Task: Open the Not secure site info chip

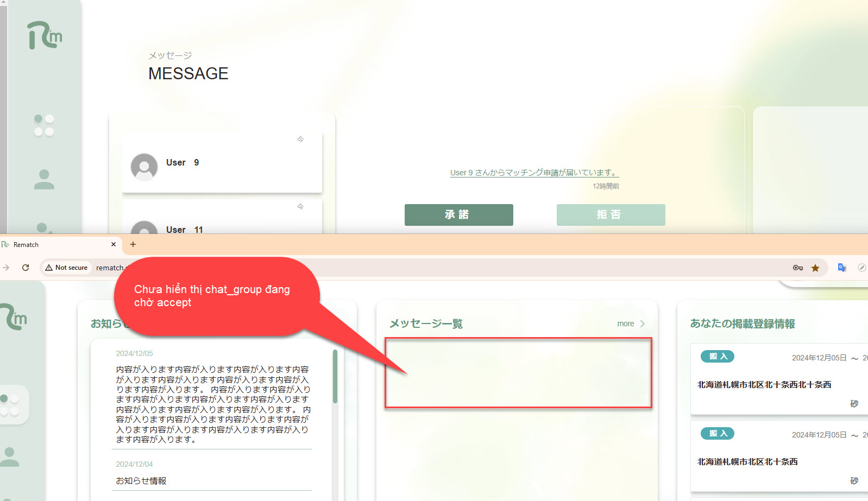Action: [66, 268]
